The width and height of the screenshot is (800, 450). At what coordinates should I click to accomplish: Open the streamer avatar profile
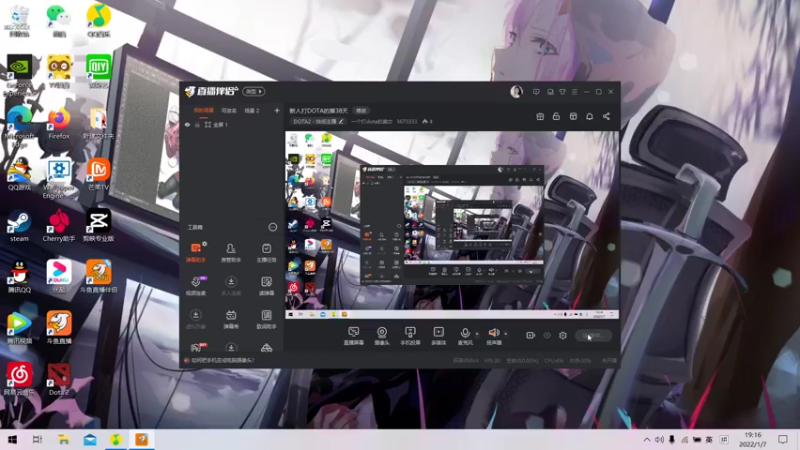coord(516,91)
